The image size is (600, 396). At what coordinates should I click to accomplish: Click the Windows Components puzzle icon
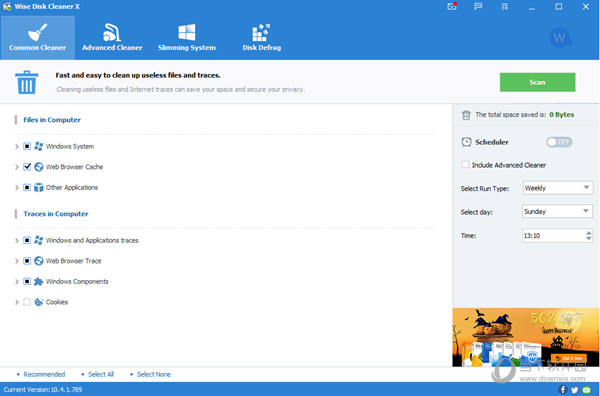pos(39,282)
